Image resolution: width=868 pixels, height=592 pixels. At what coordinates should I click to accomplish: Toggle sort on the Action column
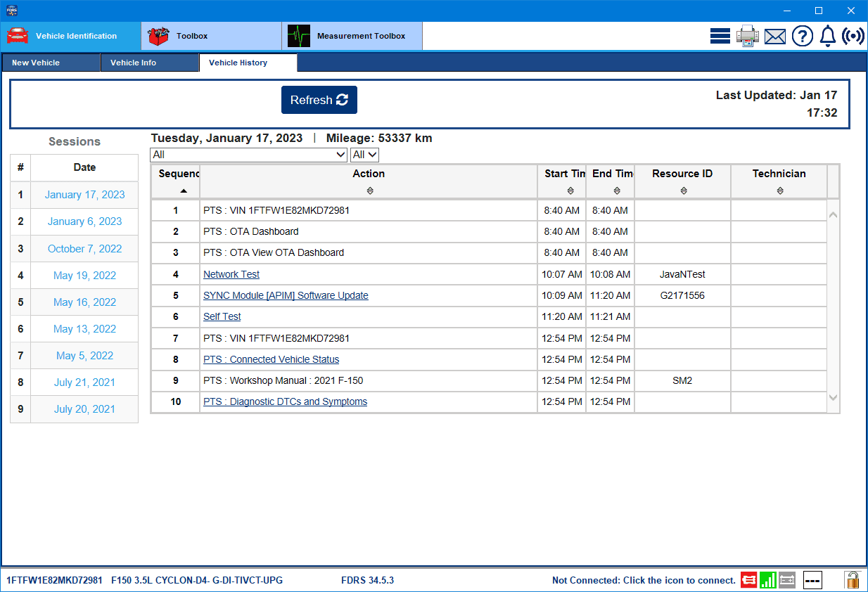369,191
